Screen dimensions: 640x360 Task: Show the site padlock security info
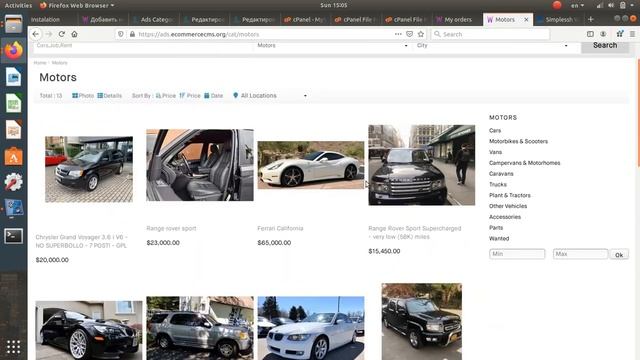point(132,34)
